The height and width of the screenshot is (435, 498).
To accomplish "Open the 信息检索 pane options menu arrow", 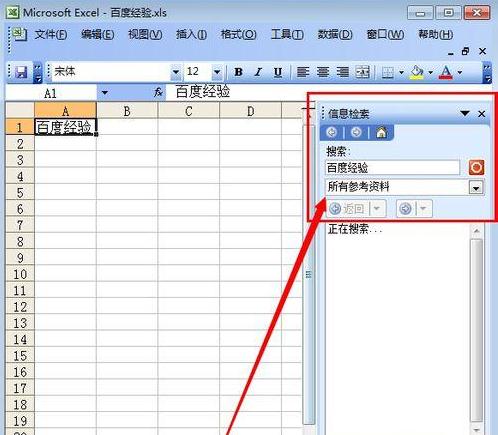I will point(465,113).
